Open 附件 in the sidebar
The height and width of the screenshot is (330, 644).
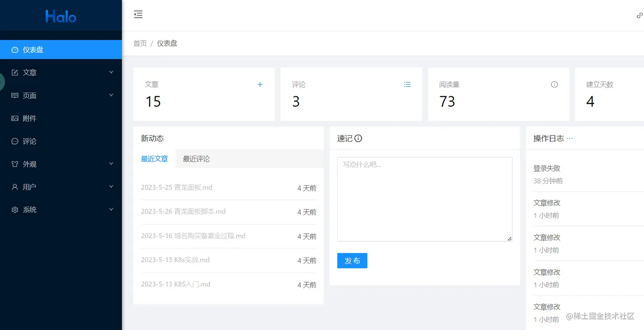click(61, 118)
